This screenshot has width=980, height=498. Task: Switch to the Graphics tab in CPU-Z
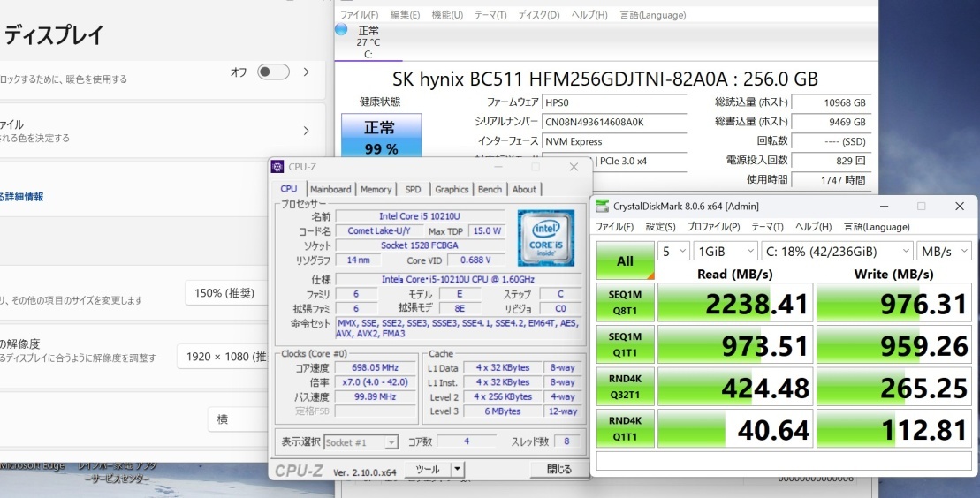[x=452, y=189]
